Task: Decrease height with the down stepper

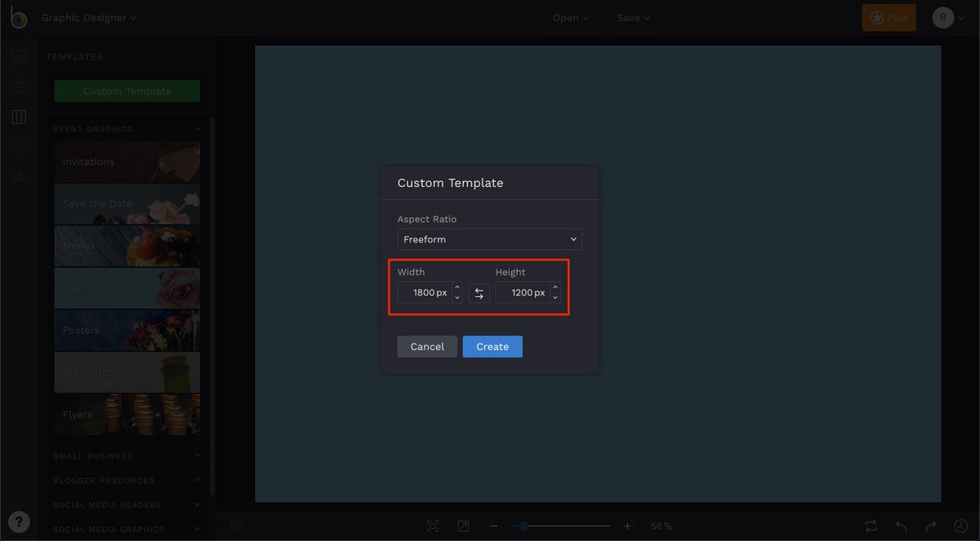Action: click(x=555, y=298)
